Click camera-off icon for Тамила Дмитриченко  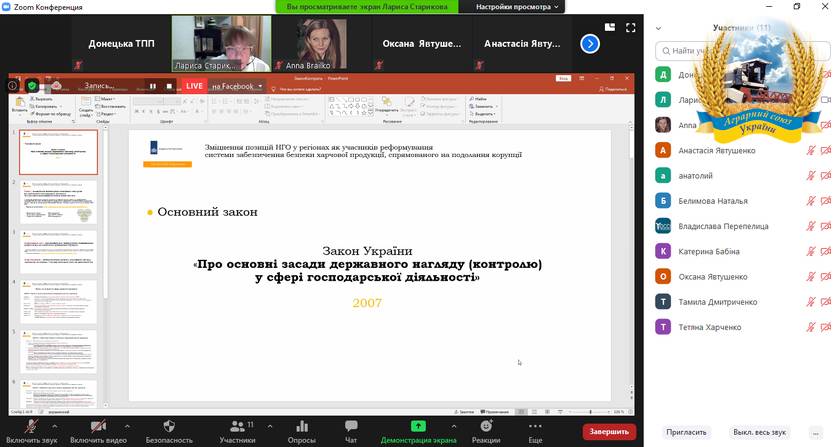click(x=826, y=302)
